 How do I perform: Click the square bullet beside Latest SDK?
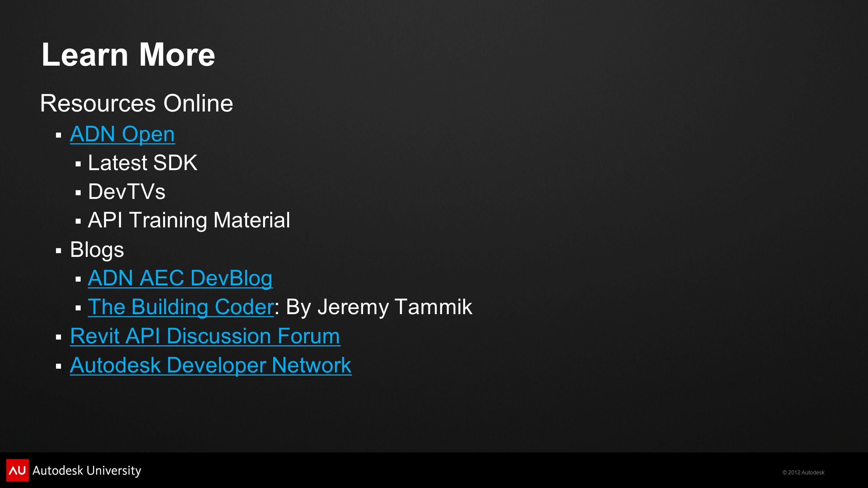tap(78, 164)
